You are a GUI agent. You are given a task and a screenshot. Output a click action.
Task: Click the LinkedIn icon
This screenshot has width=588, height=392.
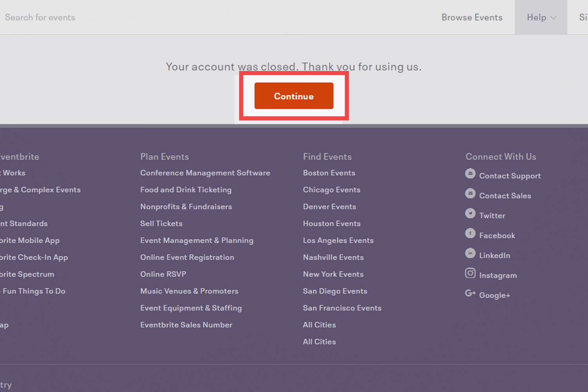470,253
